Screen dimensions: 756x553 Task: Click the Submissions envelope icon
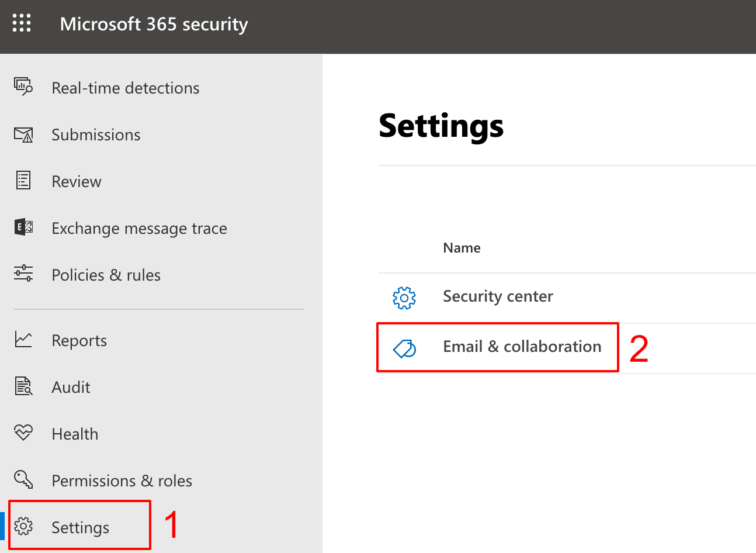(x=23, y=134)
